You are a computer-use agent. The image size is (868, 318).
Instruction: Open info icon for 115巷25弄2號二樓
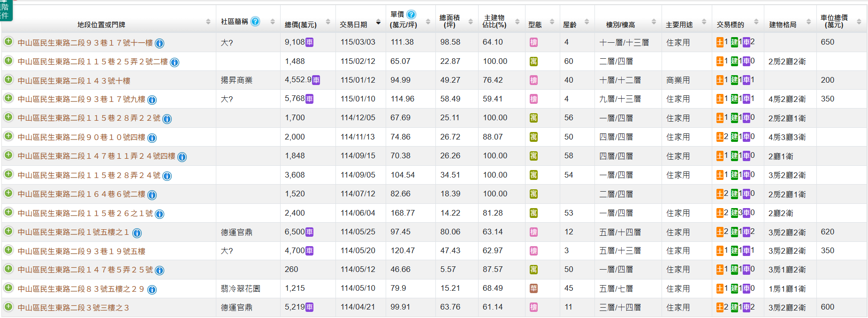tap(175, 62)
